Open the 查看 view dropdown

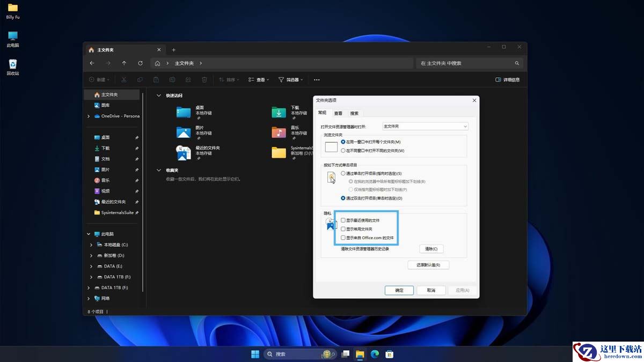tap(259, 80)
